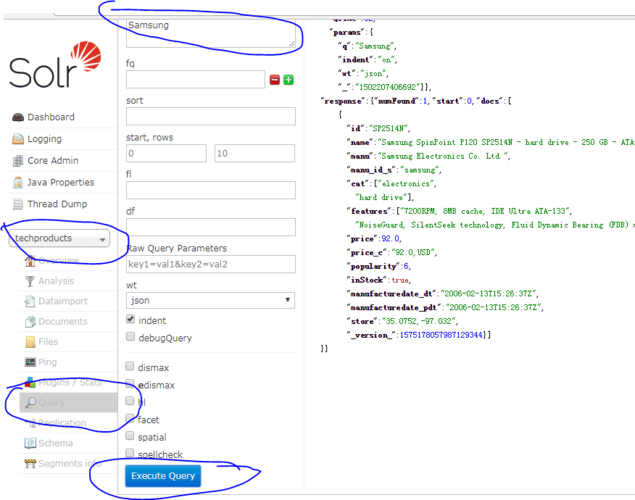Click the Java Properties icon
The width and height of the screenshot is (635, 500).
18,183
